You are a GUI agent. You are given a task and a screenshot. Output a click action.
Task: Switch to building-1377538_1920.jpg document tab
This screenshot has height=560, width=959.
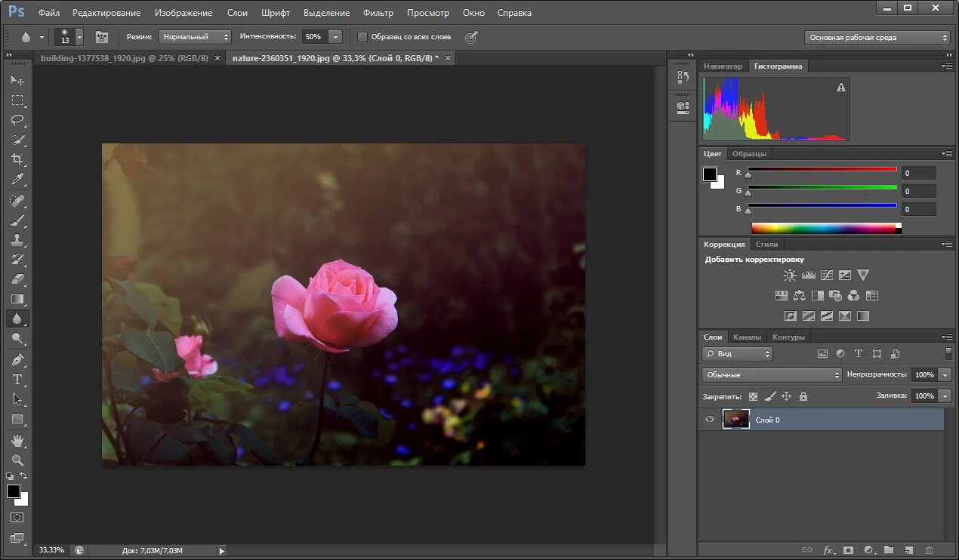pyautogui.click(x=125, y=58)
